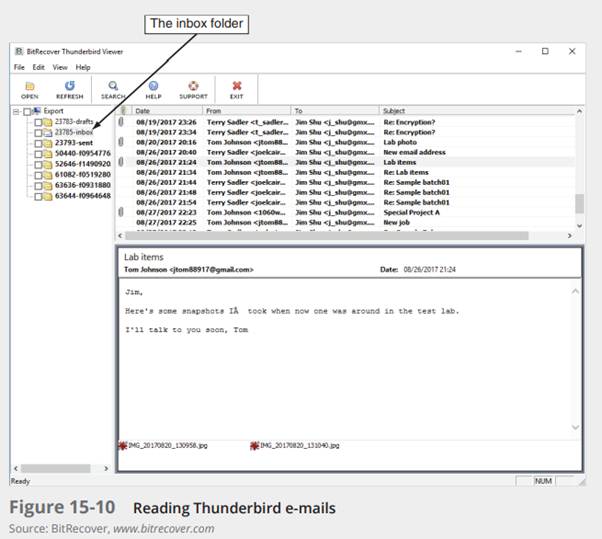Select the 23793-sent folder icon

[48, 144]
